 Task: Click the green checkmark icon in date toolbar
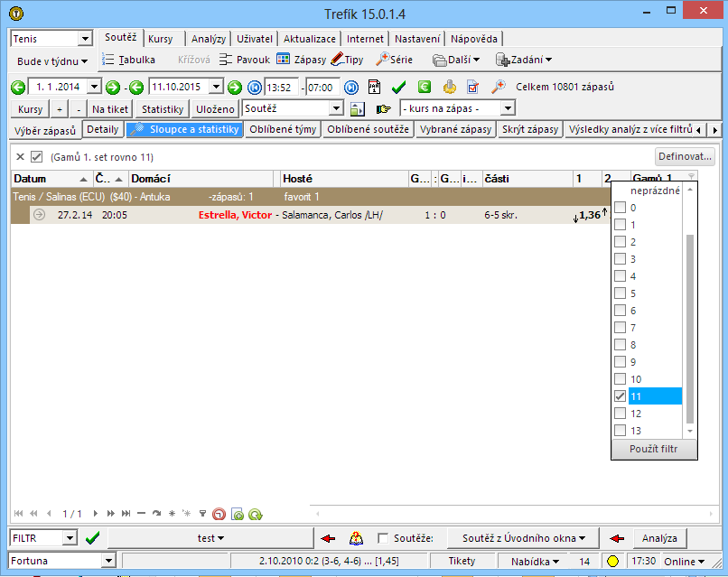coord(398,88)
